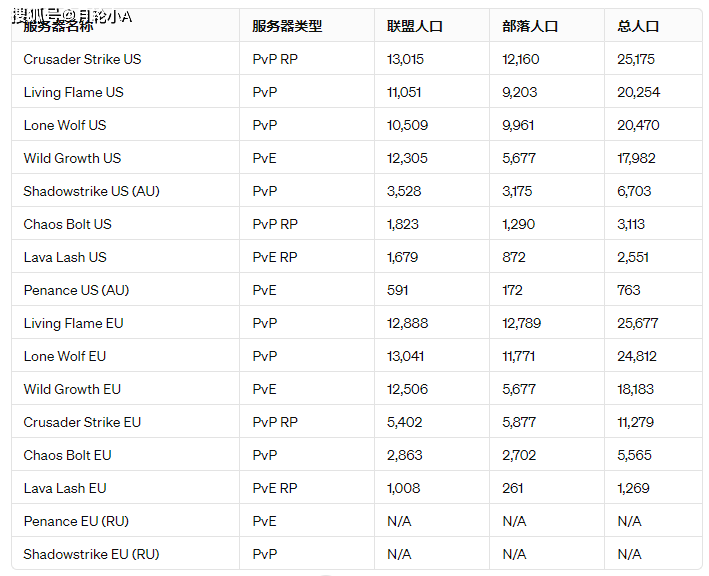Select the Penance EU (RU) cell
The height and width of the screenshot is (576, 709).
(x=76, y=521)
